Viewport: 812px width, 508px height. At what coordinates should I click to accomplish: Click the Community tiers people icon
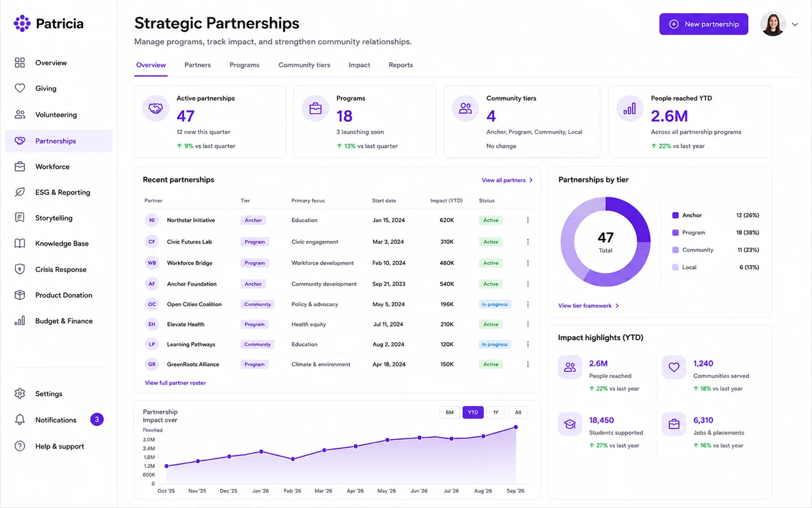pos(465,109)
